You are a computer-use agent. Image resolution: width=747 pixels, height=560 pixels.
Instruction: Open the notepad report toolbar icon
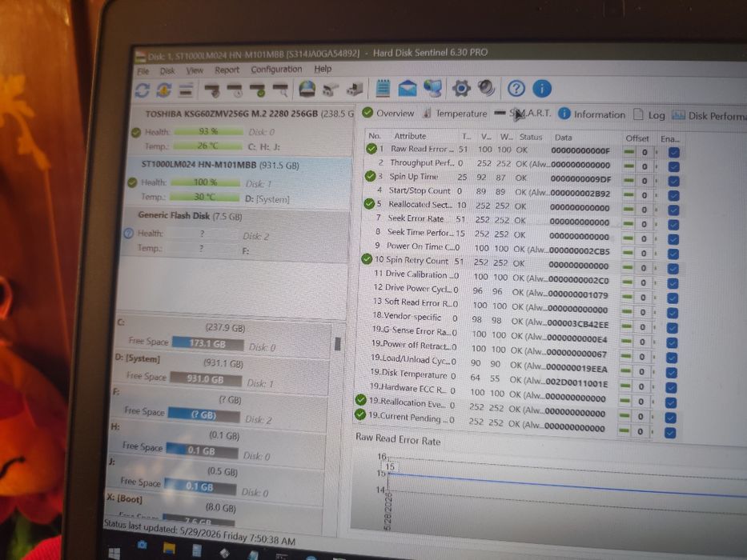coord(383,88)
